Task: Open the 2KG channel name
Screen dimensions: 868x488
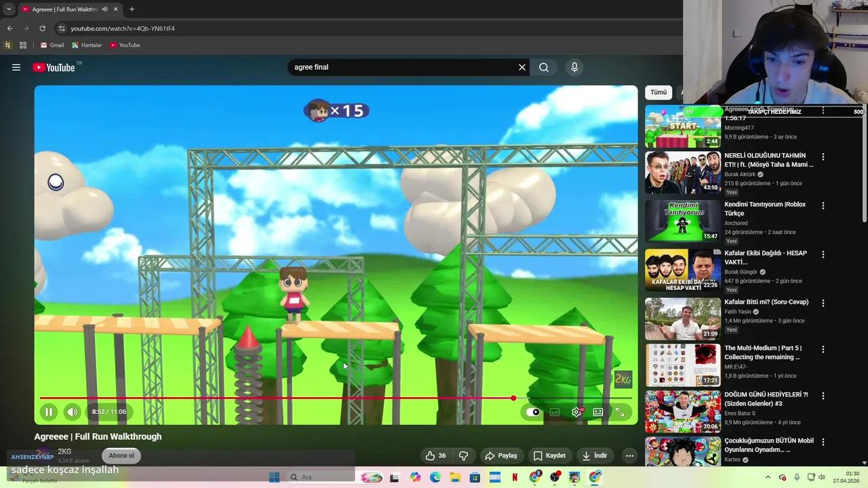Action: point(64,451)
